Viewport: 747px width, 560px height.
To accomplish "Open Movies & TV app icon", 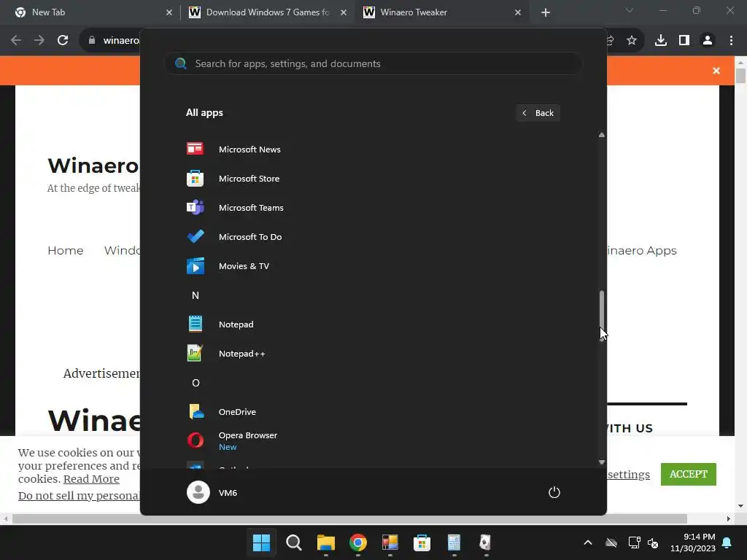I will [x=195, y=266].
